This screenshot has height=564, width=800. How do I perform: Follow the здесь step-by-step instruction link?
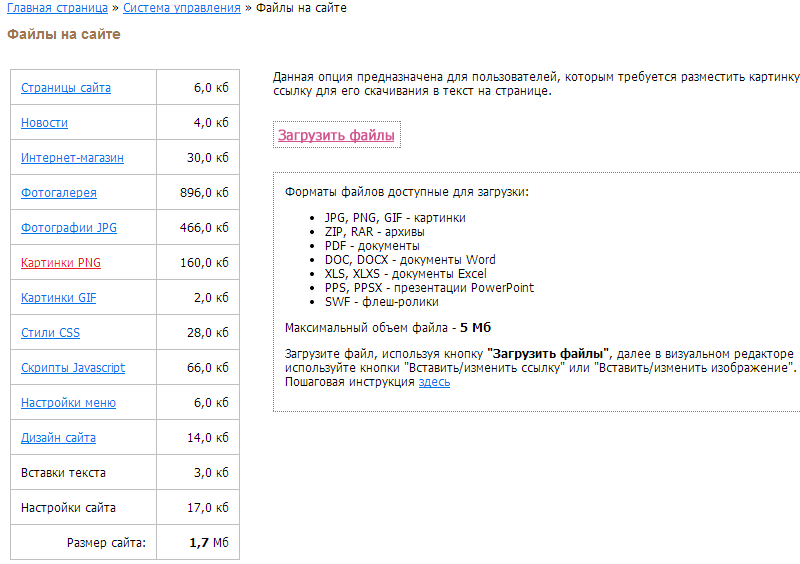point(434,382)
